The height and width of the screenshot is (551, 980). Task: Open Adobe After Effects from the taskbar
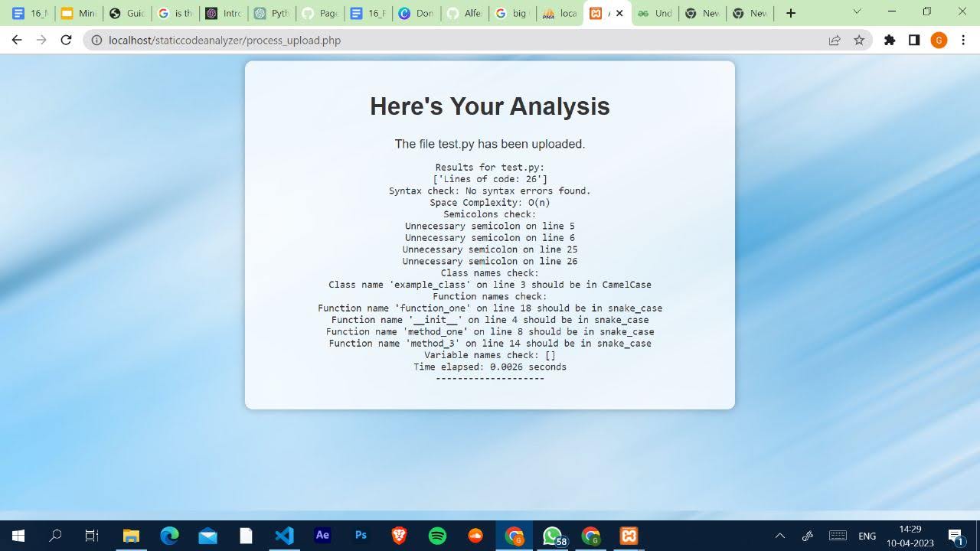(322, 535)
